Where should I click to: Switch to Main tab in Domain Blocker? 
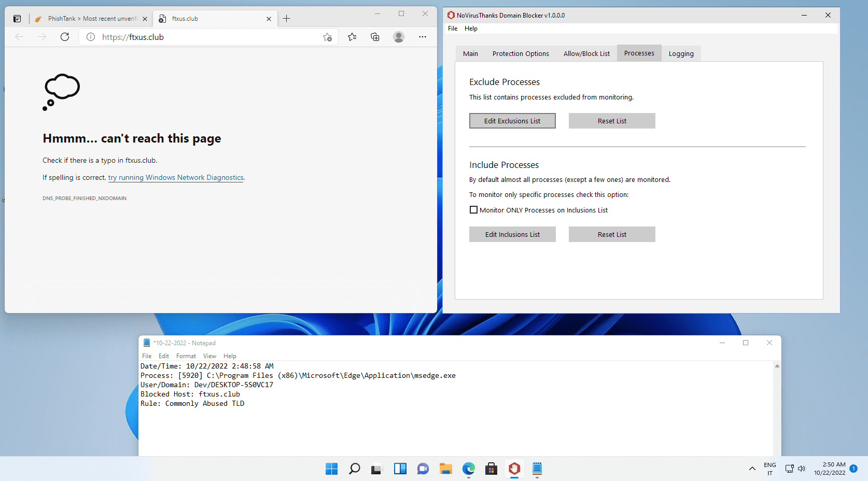pos(470,53)
